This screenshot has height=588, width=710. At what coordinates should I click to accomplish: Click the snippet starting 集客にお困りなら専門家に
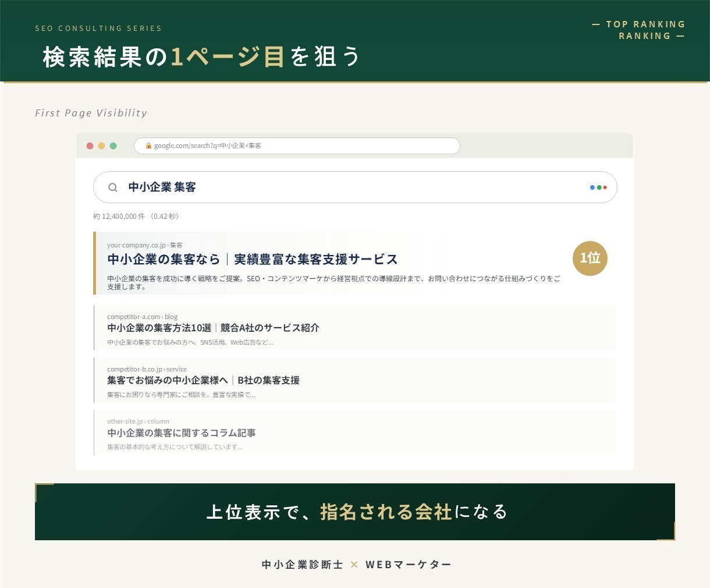coord(181,395)
